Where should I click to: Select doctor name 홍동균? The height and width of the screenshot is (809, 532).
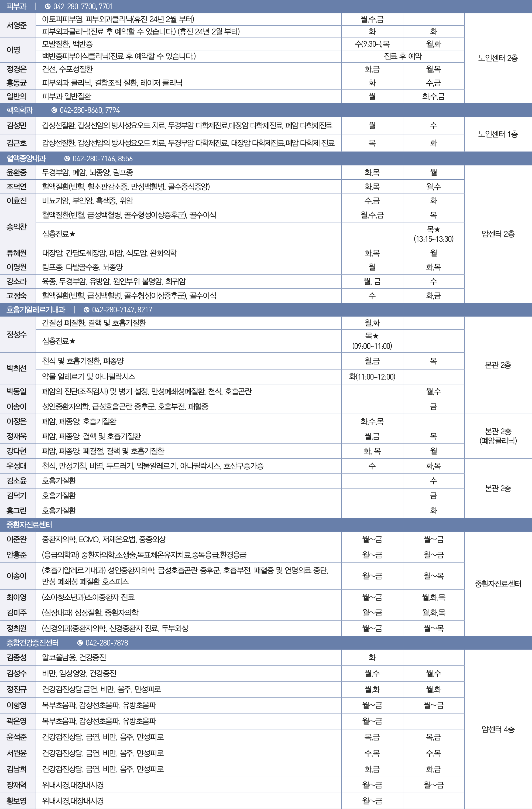click(x=17, y=83)
